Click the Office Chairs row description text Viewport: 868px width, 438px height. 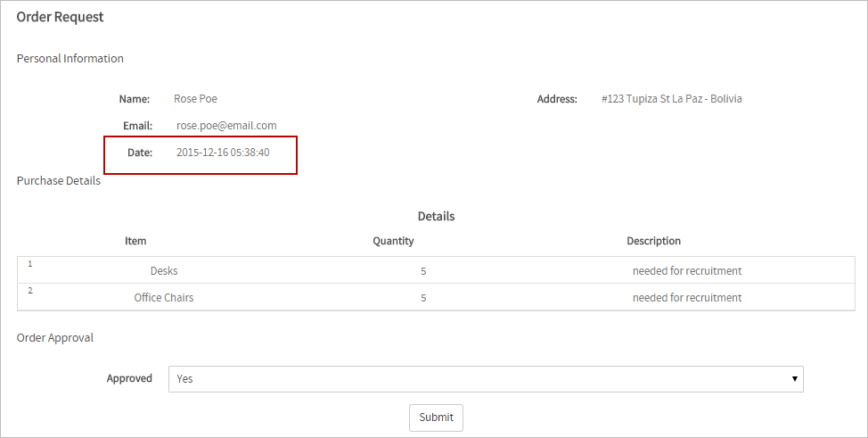coord(686,297)
